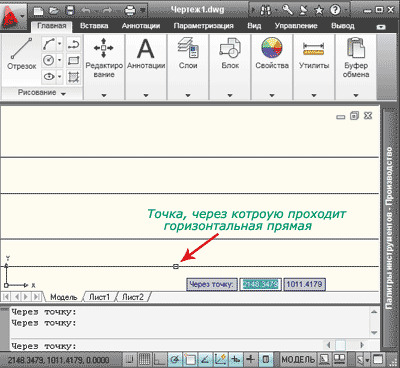This screenshot has height=368, width=400.
Task: Switch to the Вставка ribbon tab
Action: tap(94, 26)
